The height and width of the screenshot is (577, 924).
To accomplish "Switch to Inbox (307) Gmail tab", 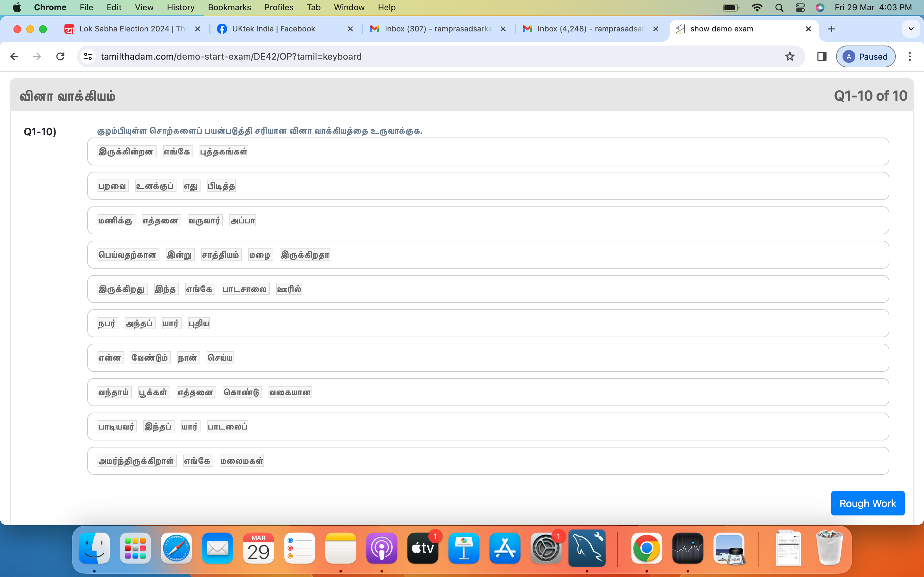I will (x=438, y=29).
